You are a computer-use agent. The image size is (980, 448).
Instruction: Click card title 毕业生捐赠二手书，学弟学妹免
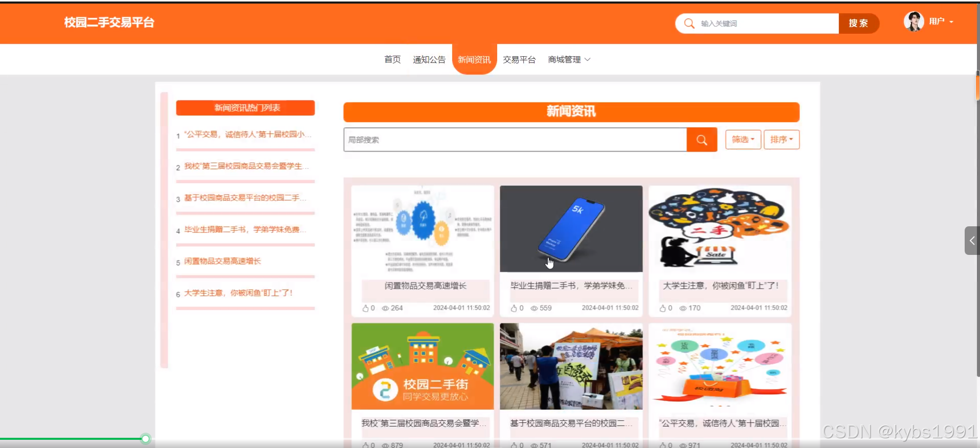coord(571,286)
